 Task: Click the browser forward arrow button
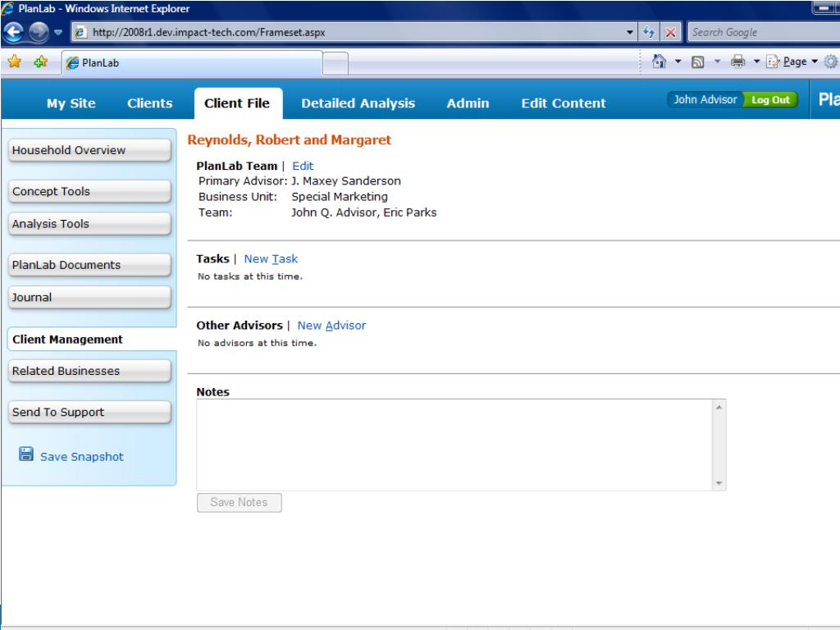[x=39, y=32]
